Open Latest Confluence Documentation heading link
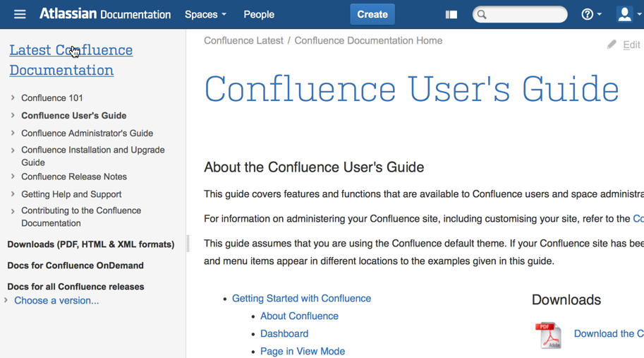 pos(71,60)
